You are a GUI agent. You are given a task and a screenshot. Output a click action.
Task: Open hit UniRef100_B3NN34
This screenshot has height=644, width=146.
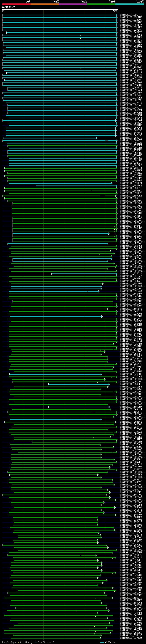[131, 342]
